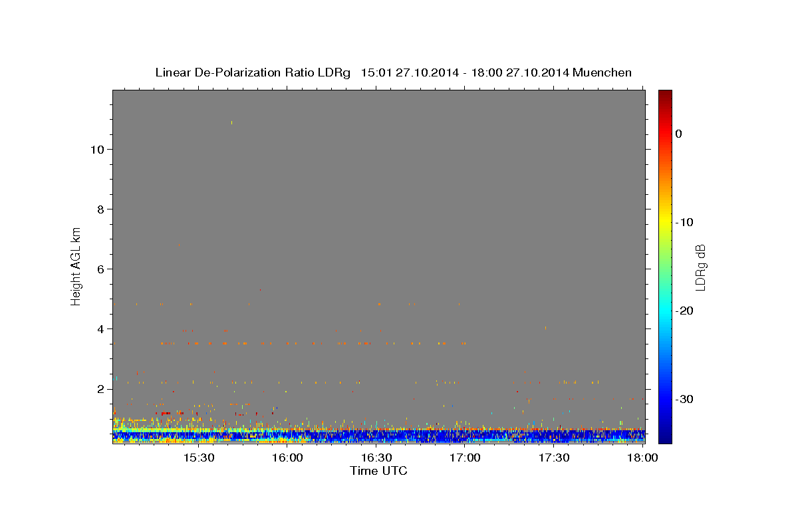
Task: Click the dark blue bottom of colorbar
Action: click(x=665, y=437)
